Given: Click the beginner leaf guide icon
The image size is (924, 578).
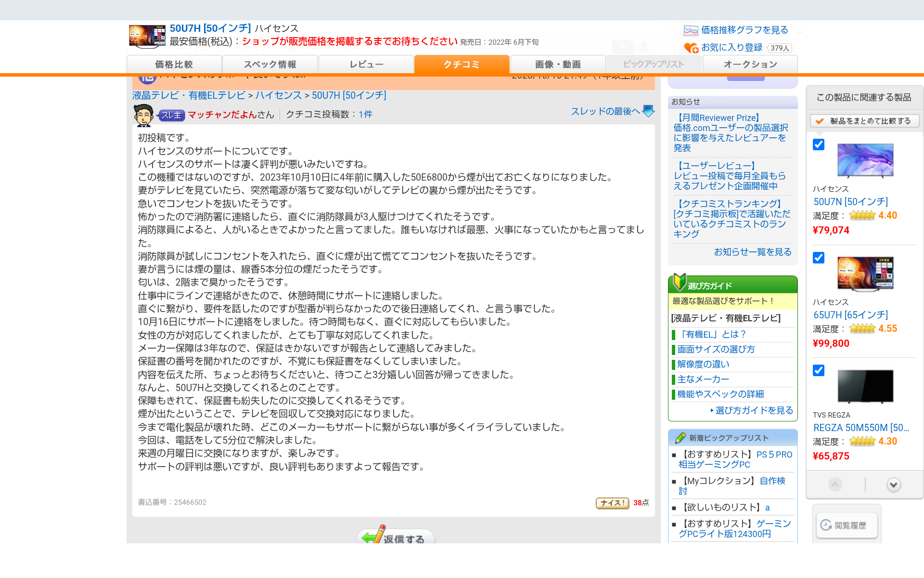Looking at the screenshot, I should (x=679, y=282).
